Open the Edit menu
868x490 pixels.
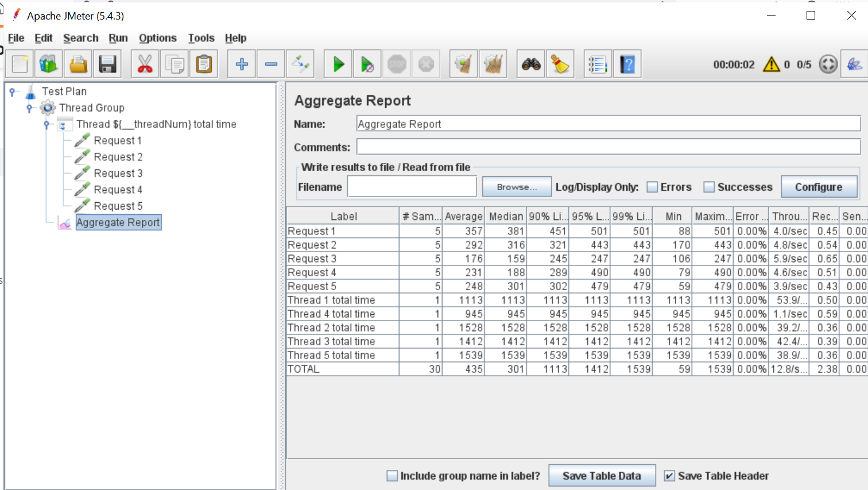[44, 38]
